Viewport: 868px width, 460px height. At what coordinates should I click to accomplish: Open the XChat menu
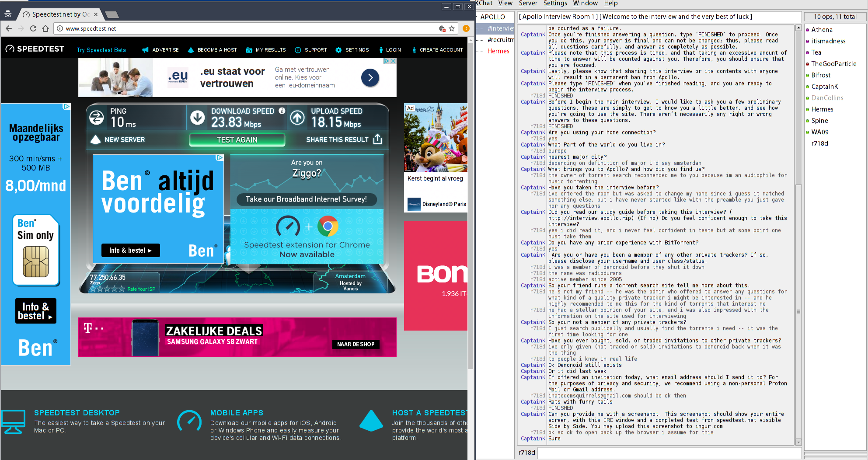pos(484,3)
